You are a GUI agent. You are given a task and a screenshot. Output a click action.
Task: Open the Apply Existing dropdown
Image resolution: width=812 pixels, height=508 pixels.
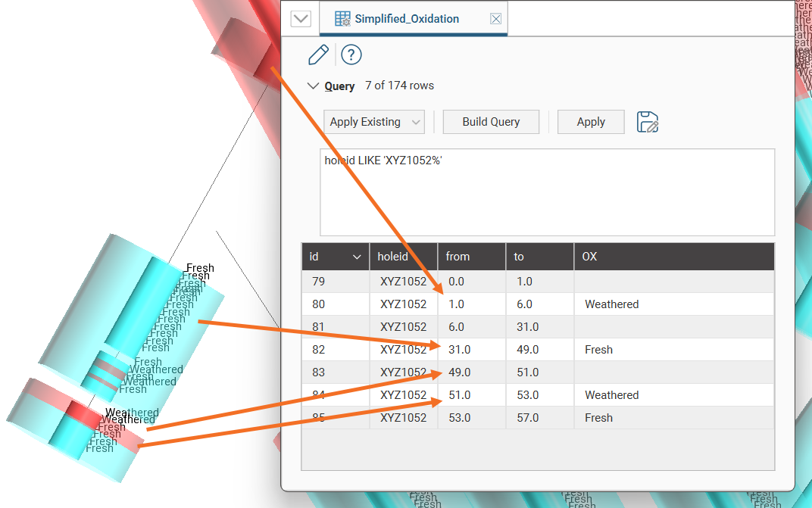pos(374,122)
